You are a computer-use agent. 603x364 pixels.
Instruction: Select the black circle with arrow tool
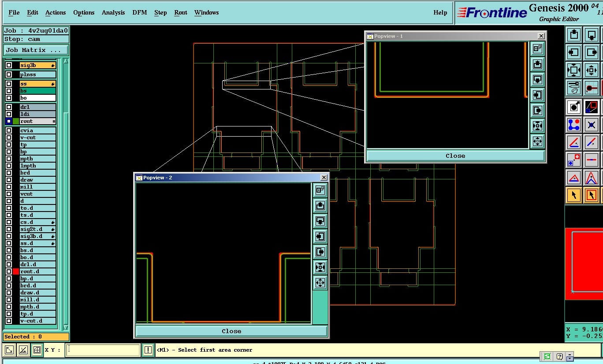(573, 107)
